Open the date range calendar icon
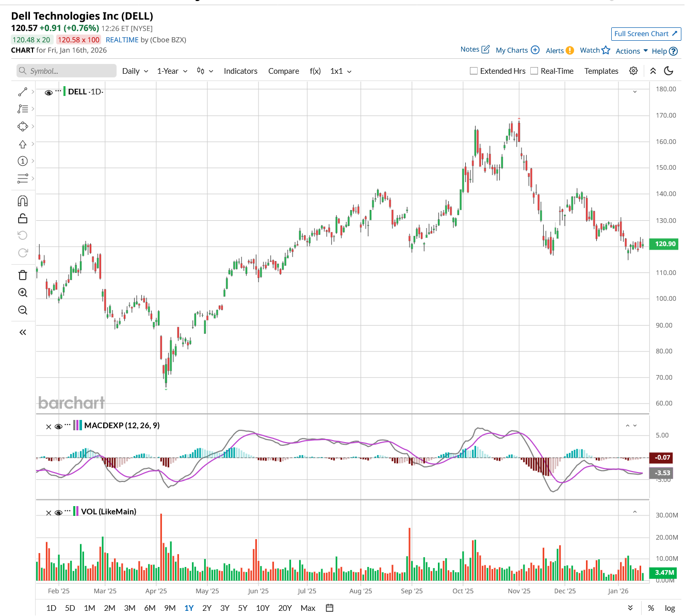685x616 pixels. click(330, 608)
